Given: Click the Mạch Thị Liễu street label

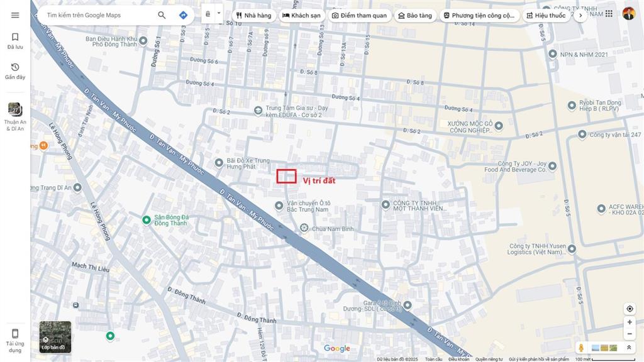Looking at the screenshot, I should pyautogui.click(x=91, y=267).
